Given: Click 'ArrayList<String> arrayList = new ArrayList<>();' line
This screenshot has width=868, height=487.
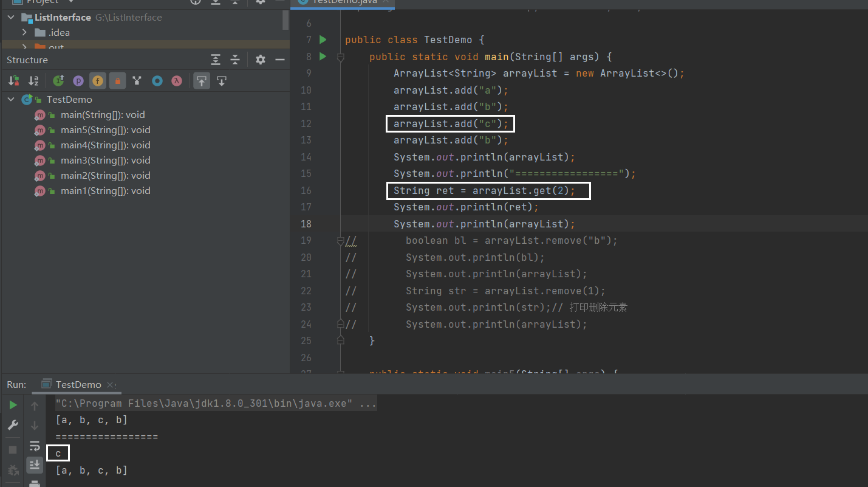Looking at the screenshot, I should [x=539, y=73].
